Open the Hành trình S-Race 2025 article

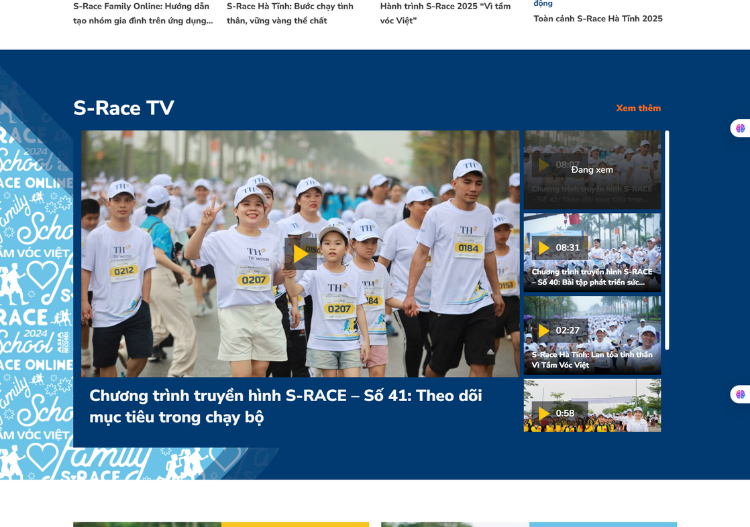point(445,13)
